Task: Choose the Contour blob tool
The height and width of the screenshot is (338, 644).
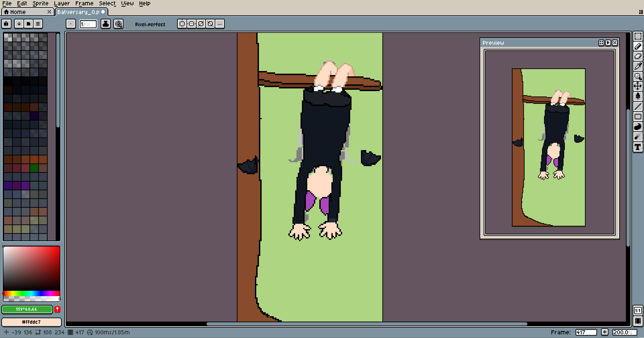Action: 638,127
